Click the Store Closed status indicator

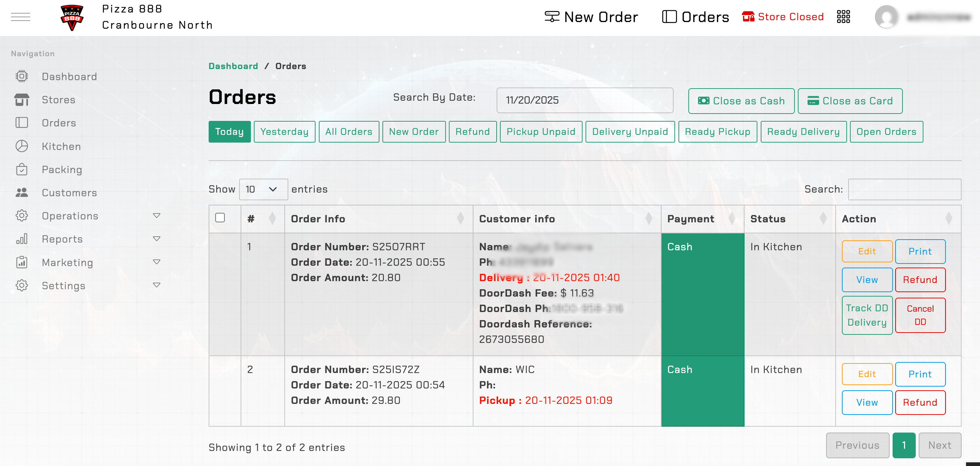pyautogui.click(x=783, y=17)
